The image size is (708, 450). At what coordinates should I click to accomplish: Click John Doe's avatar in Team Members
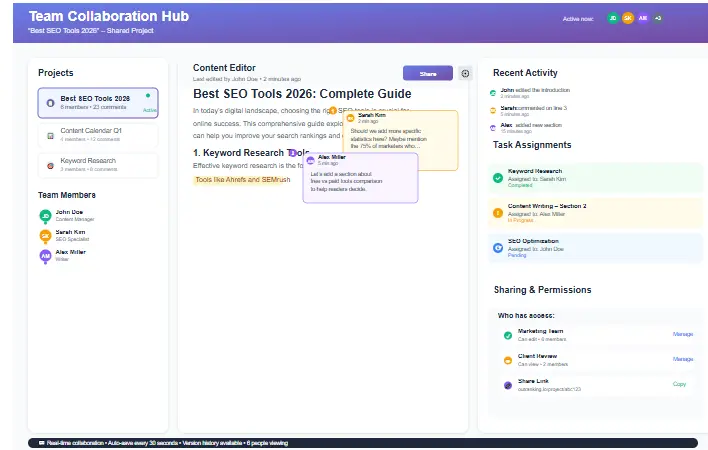click(45, 216)
